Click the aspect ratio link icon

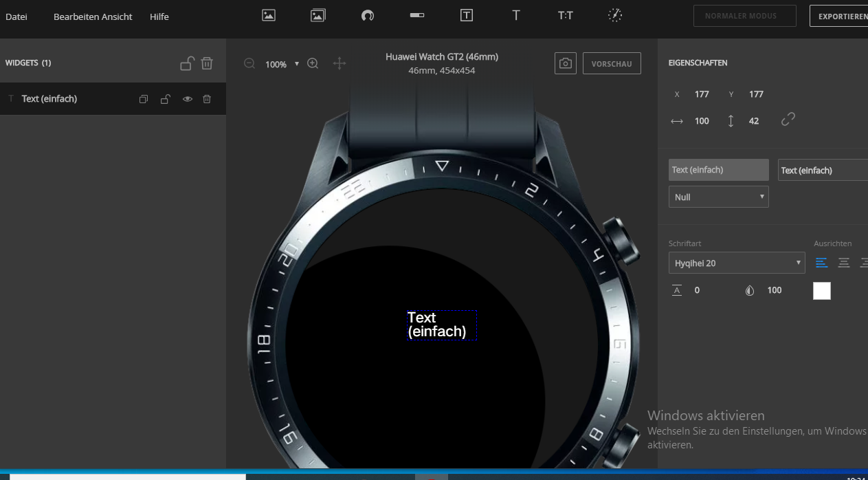(x=788, y=120)
